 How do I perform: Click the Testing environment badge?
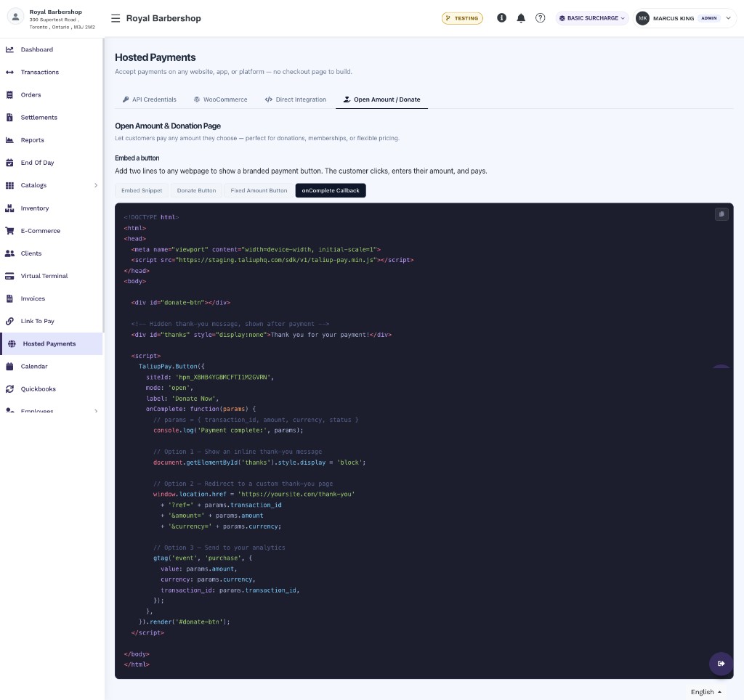(462, 18)
